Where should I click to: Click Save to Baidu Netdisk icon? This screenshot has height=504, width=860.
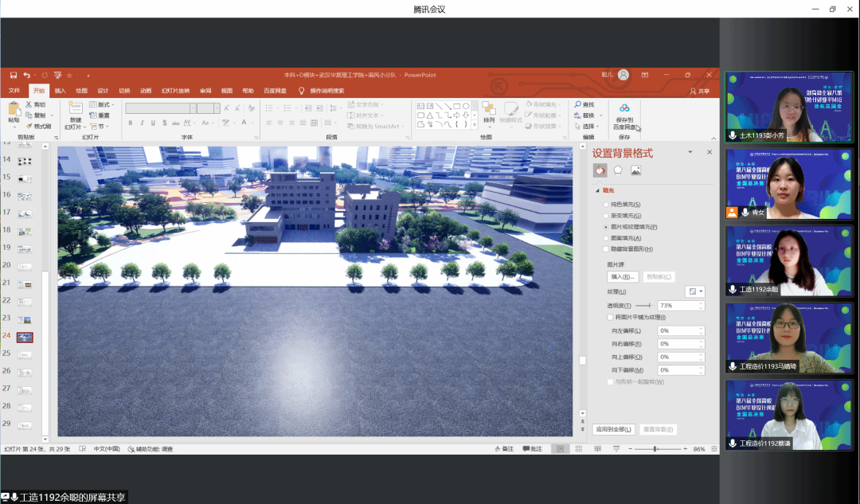pos(624,108)
